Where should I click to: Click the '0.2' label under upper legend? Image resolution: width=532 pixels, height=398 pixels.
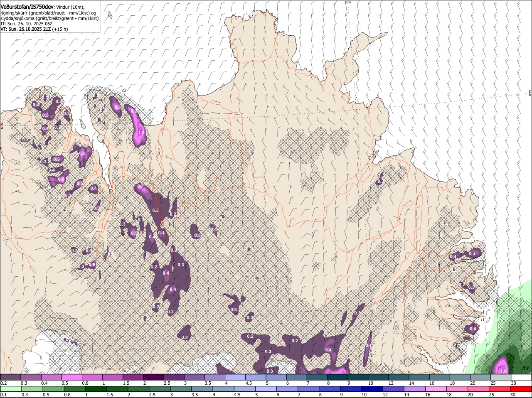coord(3,383)
